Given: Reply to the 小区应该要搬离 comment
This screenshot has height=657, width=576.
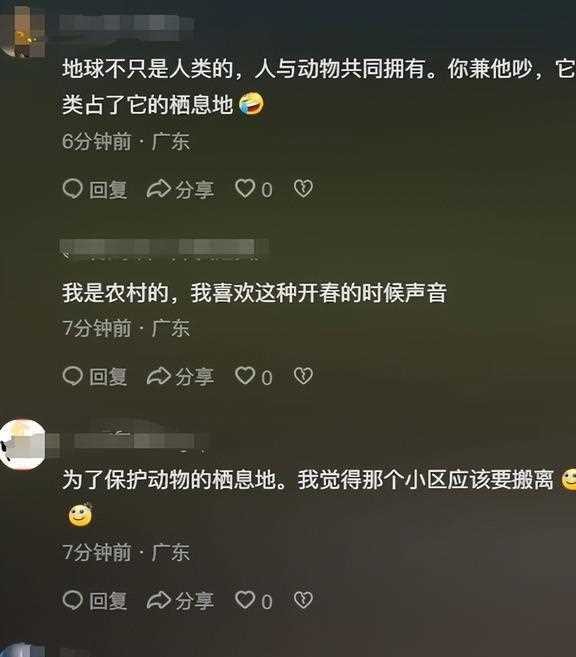Looking at the screenshot, I should point(95,600).
